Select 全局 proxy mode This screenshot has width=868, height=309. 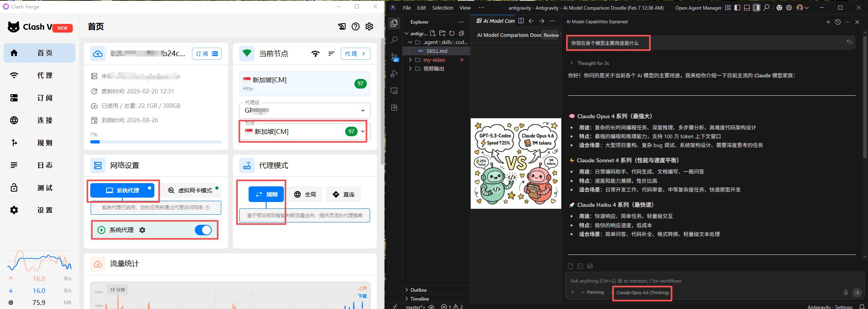[x=305, y=194]
